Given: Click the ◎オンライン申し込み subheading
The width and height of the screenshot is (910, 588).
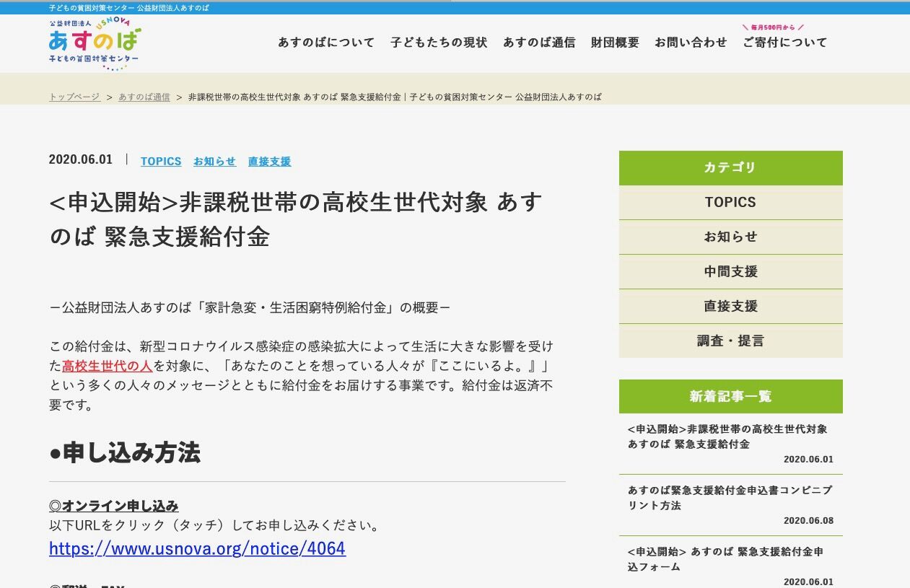Looking at the screenshot, I should (114, 506).
